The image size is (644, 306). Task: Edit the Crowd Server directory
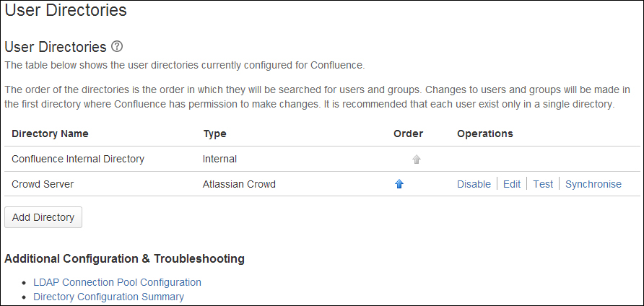512,184
